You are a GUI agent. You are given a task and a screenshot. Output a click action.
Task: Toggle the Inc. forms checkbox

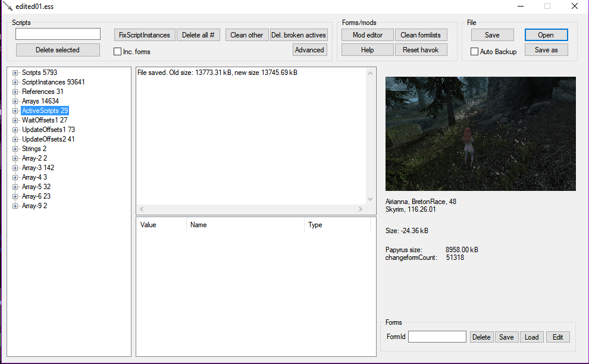pyautogui.click(x=118, y=52)
